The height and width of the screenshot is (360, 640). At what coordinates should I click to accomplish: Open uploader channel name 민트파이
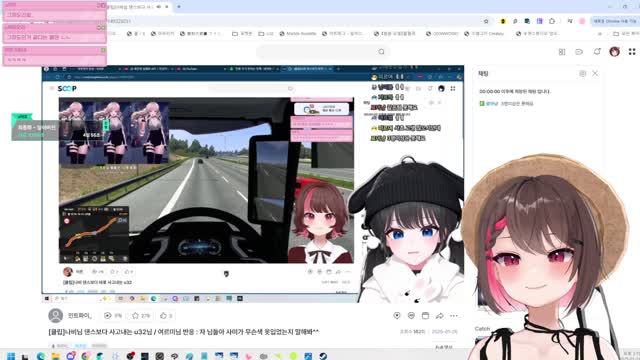(80, 316)
